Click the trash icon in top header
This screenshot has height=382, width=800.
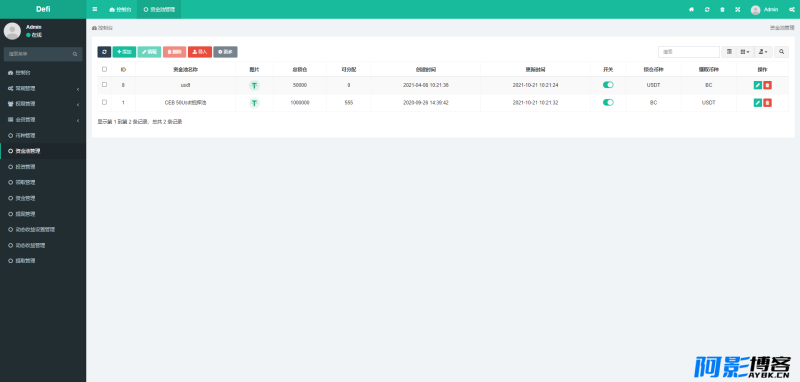click(722, 10)
